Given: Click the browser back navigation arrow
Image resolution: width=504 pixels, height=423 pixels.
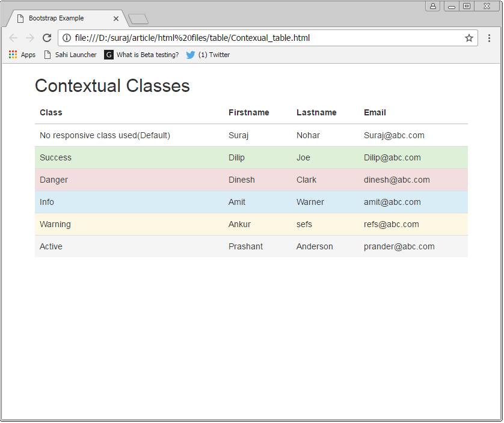Looking at the screenshot, I should coord(13,37).
